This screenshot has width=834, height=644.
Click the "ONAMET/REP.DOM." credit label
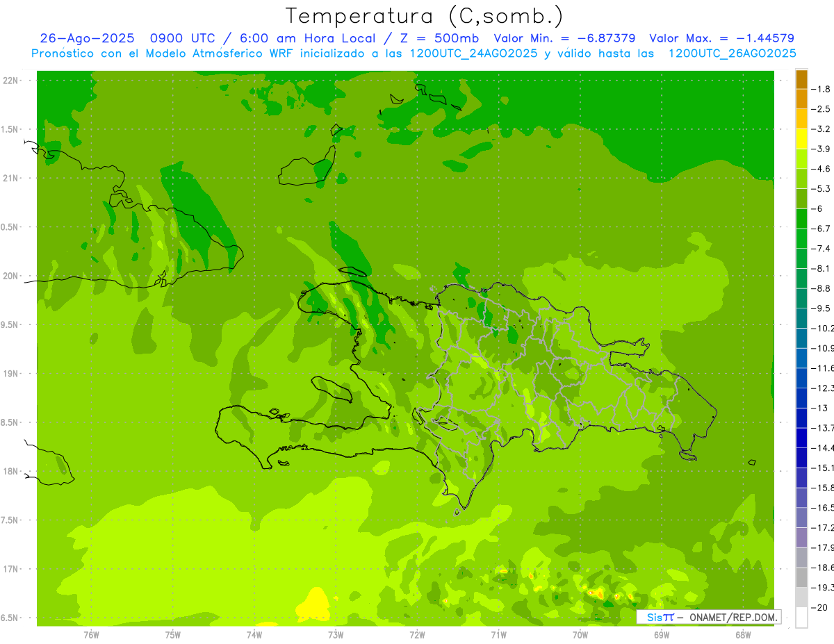733,617
